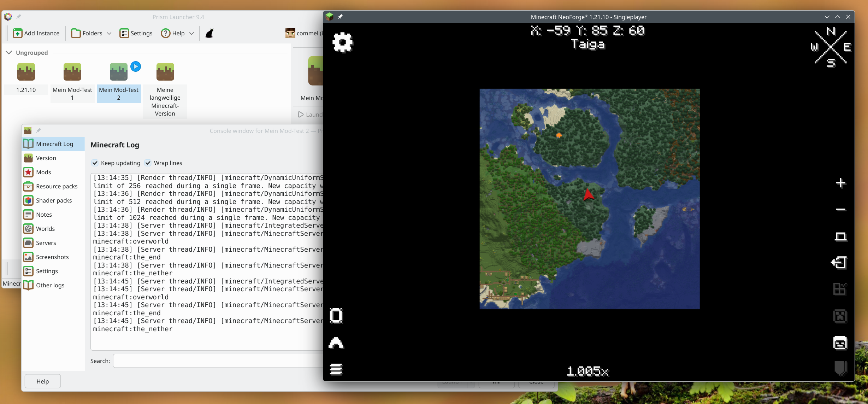
Task: Click the cat icon in launcher toolbar
Action: coord(209,33)
